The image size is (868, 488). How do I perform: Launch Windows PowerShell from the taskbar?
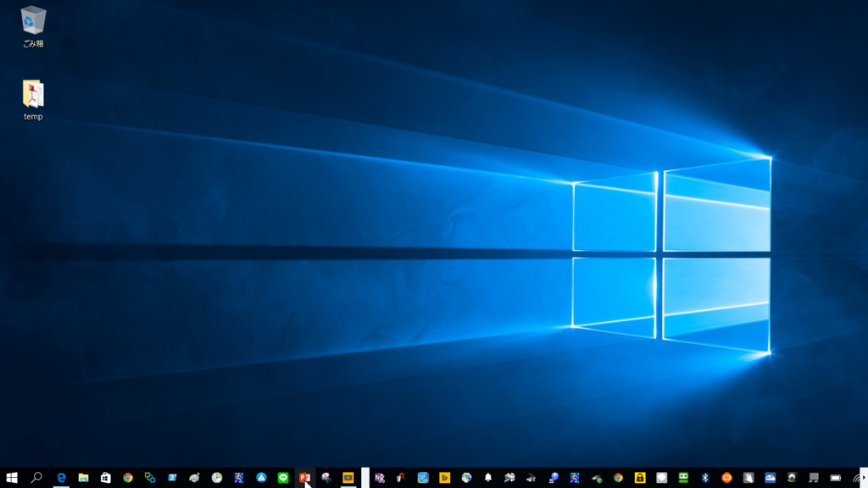(172, 478)
